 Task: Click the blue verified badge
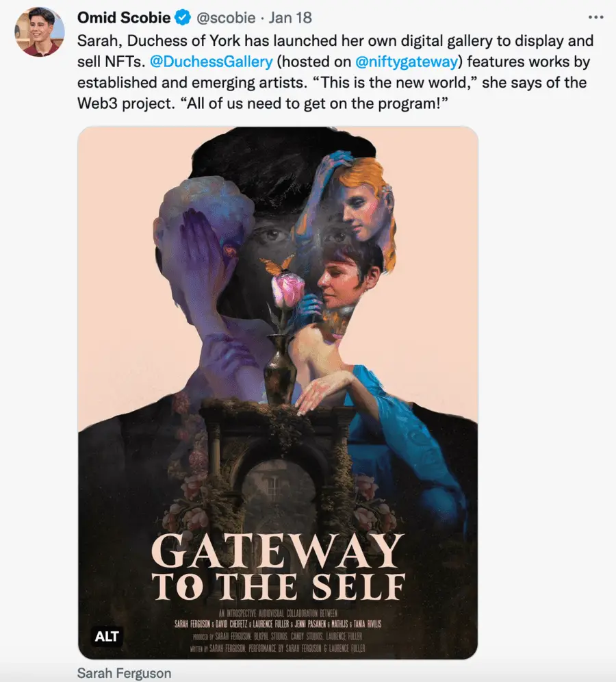183,17
